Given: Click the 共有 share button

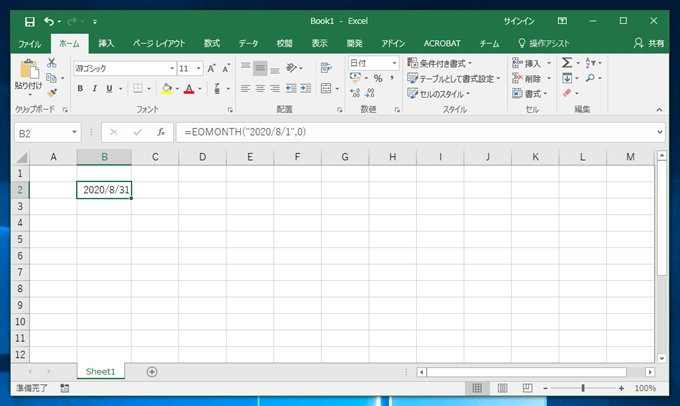Looking at the screenshot, I should [649, 43].
